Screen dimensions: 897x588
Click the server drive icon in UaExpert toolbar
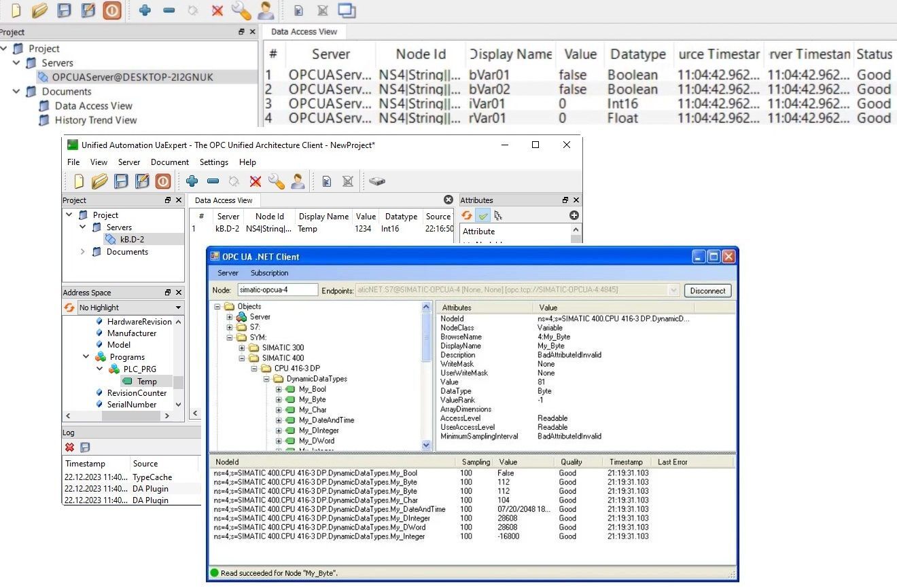(x=377, y=181)
